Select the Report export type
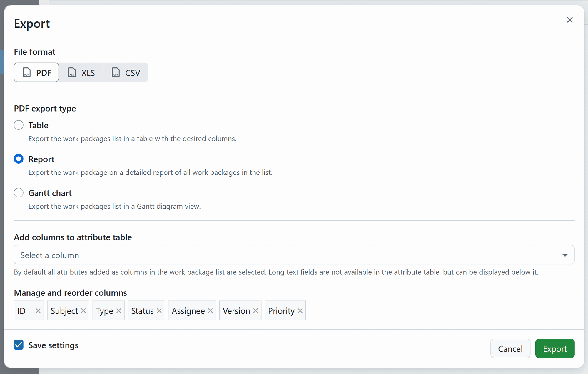Viewport: 588px width, 374px height. tap(19, 159)
